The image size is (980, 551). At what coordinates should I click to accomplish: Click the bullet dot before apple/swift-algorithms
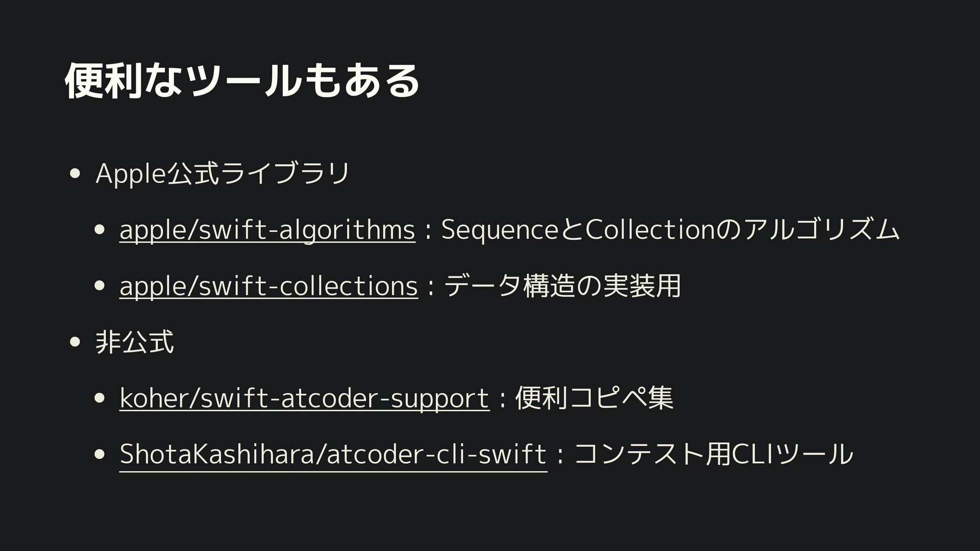100,230
